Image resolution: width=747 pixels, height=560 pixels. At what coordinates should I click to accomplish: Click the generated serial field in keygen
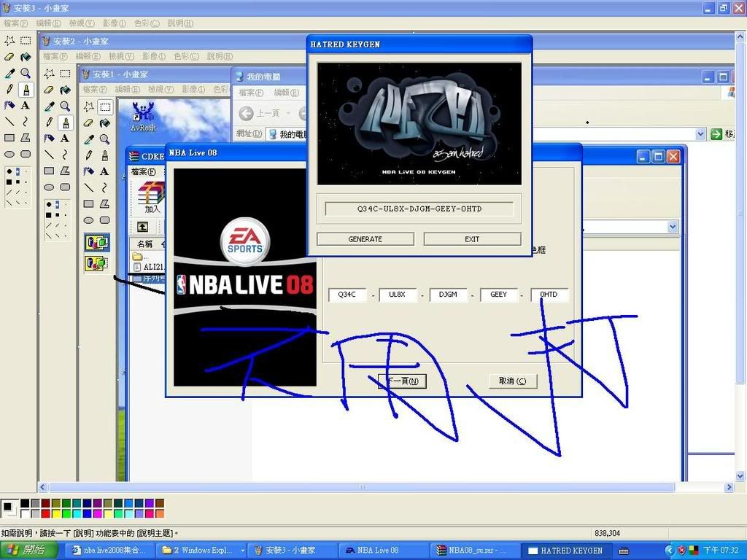click(419, 209)
